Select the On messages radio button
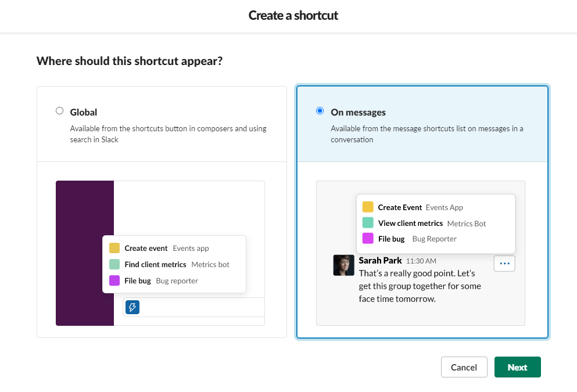Screen dimensions: 577x392 320,111
